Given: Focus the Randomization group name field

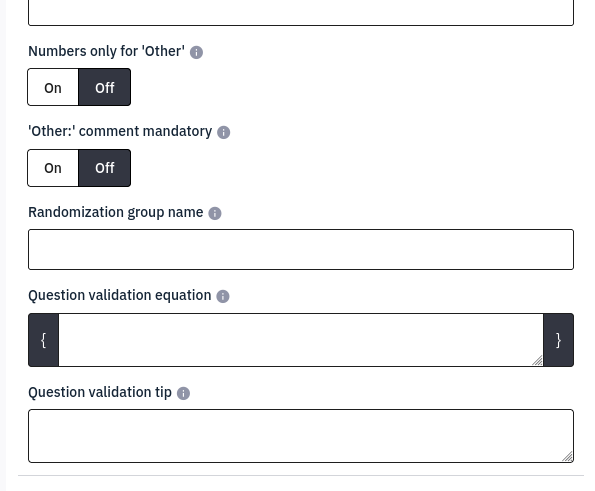Looking at the screenshot, I should tap(301, 249).
